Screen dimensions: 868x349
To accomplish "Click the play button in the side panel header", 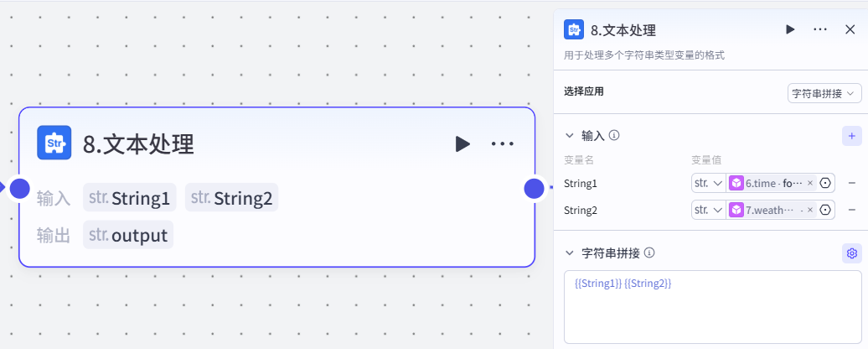I will (x=790, y=29).
